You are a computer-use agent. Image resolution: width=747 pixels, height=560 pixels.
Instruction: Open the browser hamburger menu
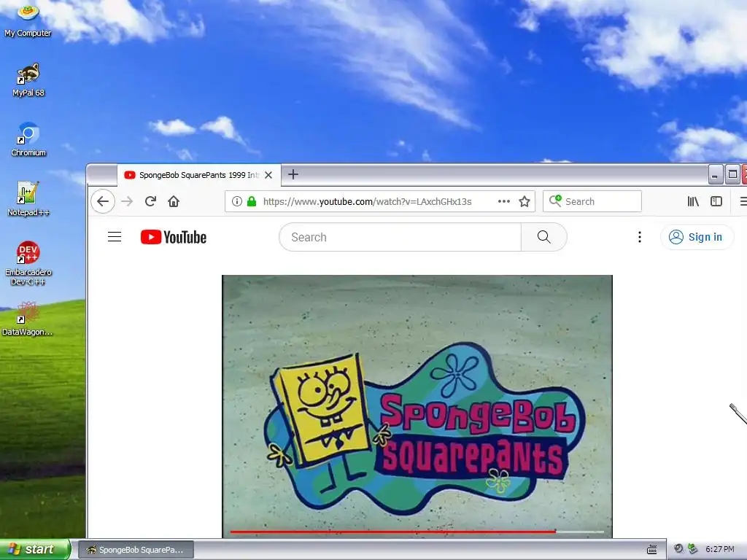pos(743,201)
